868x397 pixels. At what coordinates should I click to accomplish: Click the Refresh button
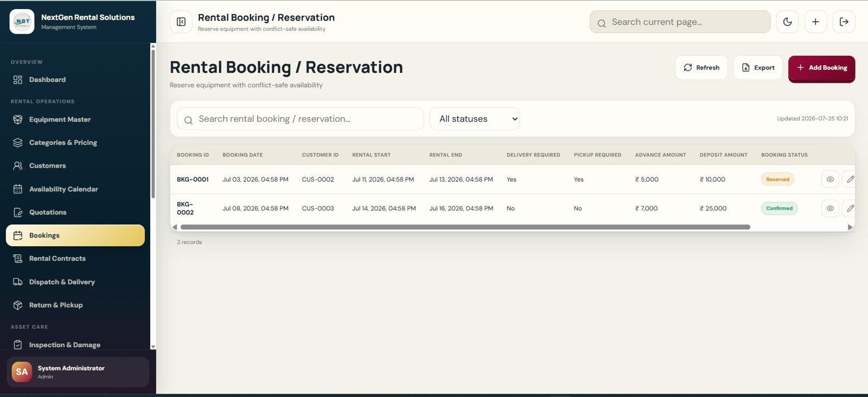pyautogui.click(x=701, y=68)
